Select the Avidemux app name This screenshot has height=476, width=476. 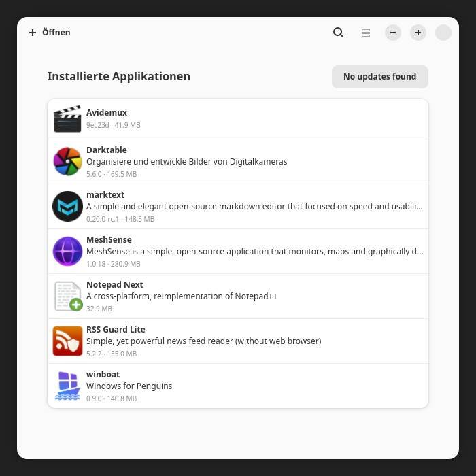107,112
